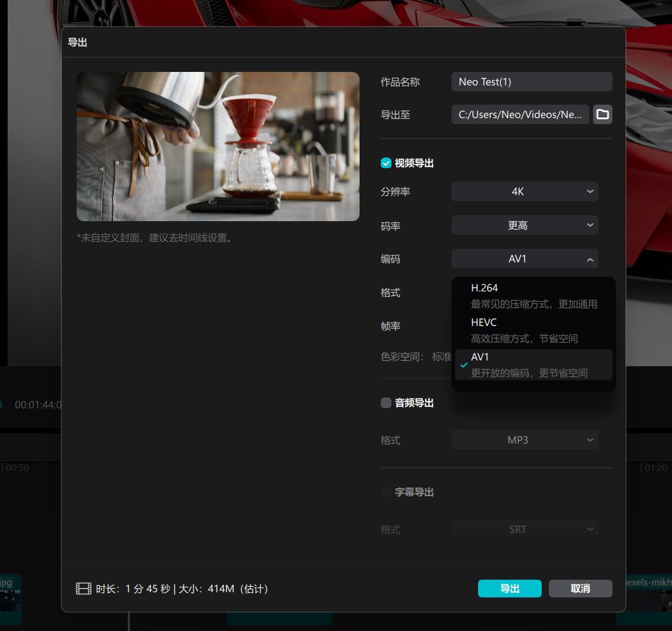
Task: Collapse the open 编码 dropdown
Action: coord(524,258)
